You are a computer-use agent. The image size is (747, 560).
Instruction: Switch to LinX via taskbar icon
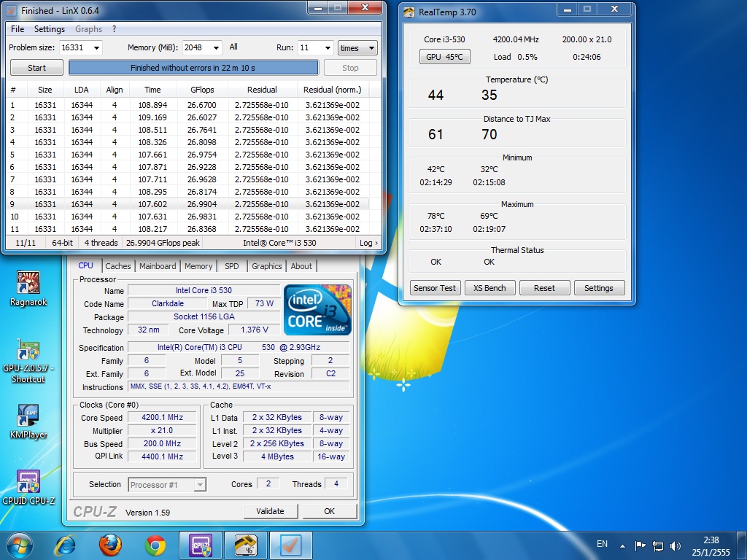click(290, 545)
